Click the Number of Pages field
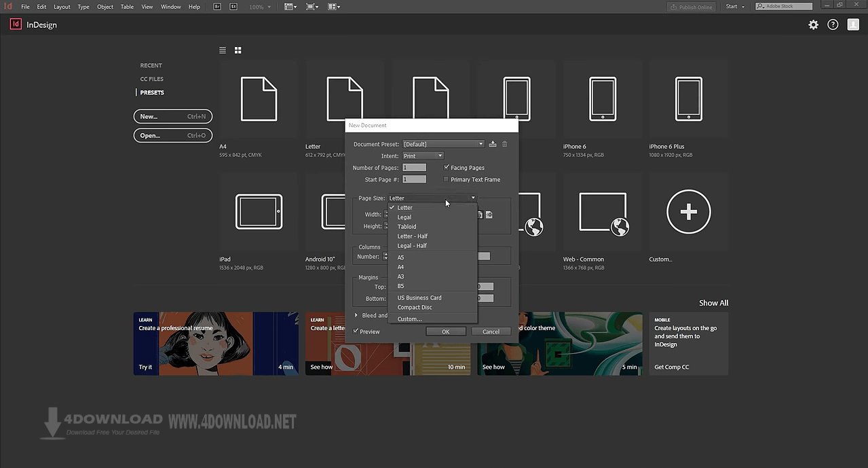This screenshot has width=868, height=468. (415, 167)
